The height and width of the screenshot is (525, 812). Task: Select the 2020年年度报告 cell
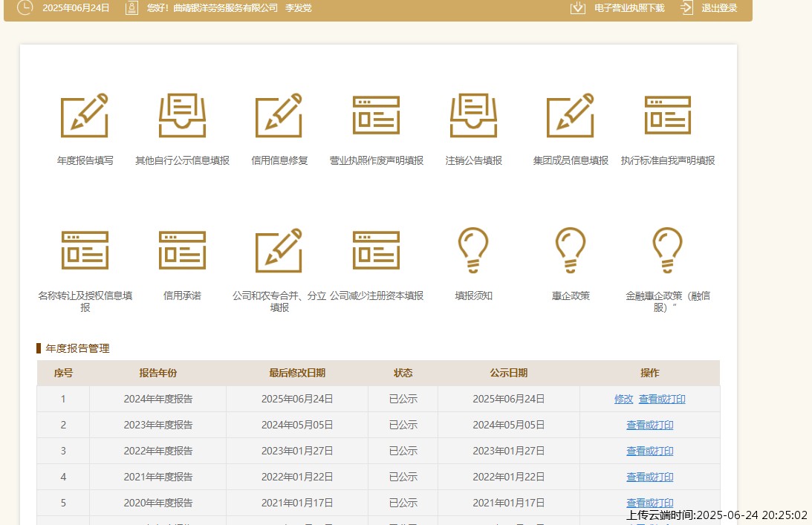[x=158, y=503]
